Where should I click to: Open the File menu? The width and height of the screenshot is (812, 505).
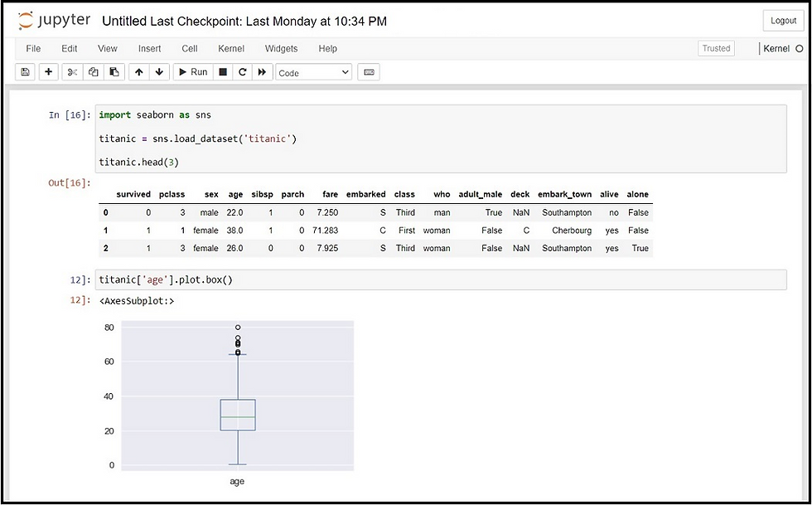33,48
